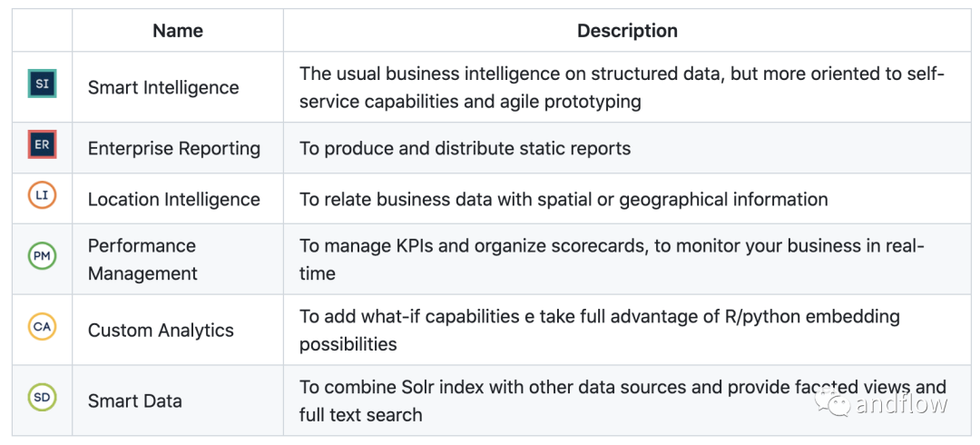Click the Description column header
980x445 pixels.
pos(627,31)
